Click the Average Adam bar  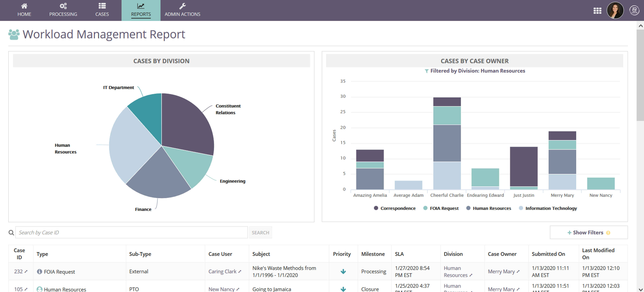click(408, 185)
